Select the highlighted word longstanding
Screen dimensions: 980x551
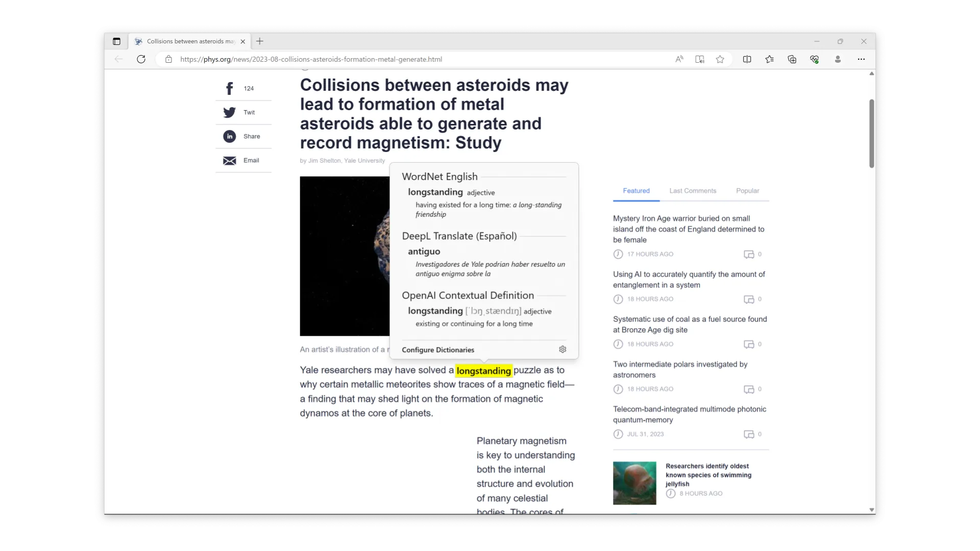pos(483,371)
